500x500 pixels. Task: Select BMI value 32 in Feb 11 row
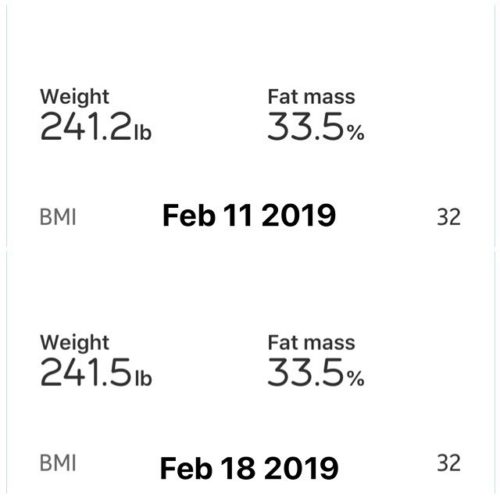click(449, 217)
